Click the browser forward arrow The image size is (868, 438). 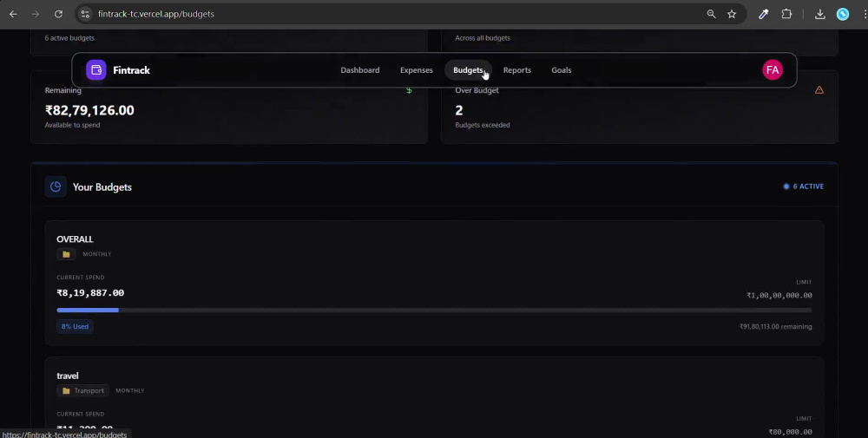pos(36,14)
